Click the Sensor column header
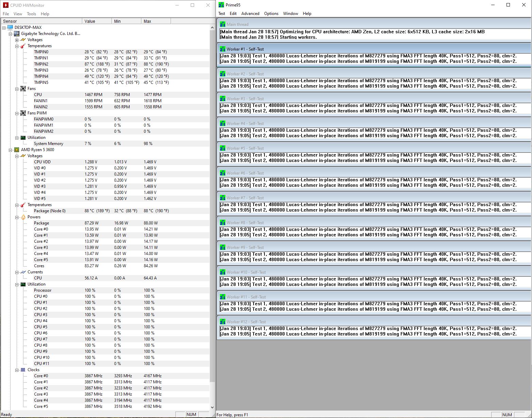 (41, 21)
